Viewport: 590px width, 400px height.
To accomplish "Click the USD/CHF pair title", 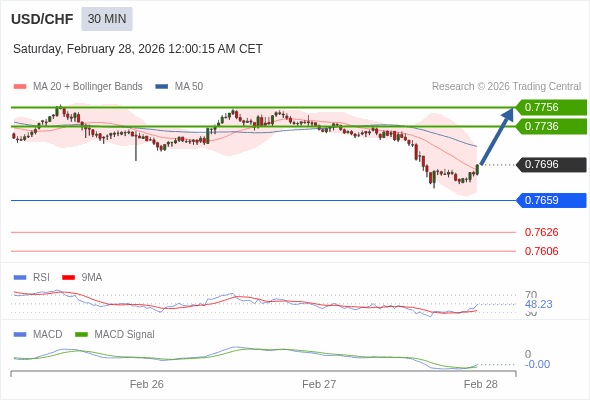I will click(42, 19).
